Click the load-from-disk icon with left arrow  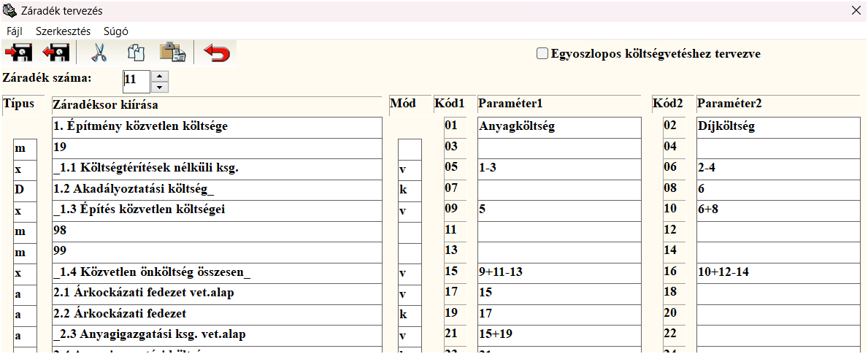pos(55,53)
